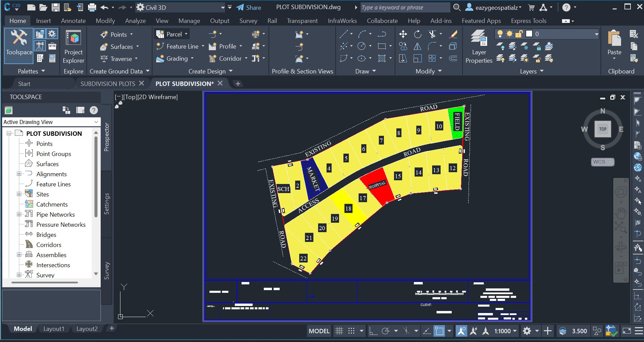Viewport: 644px width, 342px height.
Task: Open the Survey ribbon tab
Action: tap(248, 21)
